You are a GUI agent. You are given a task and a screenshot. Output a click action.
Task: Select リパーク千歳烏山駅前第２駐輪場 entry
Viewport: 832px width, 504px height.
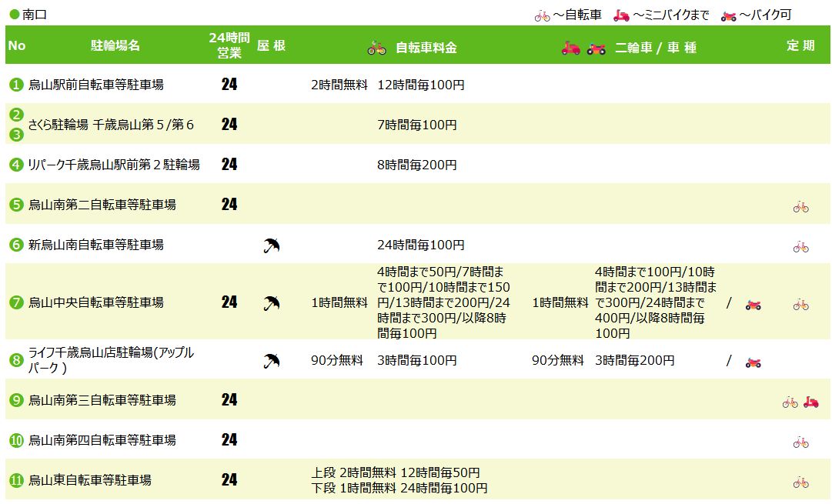(x=114, y=165)
